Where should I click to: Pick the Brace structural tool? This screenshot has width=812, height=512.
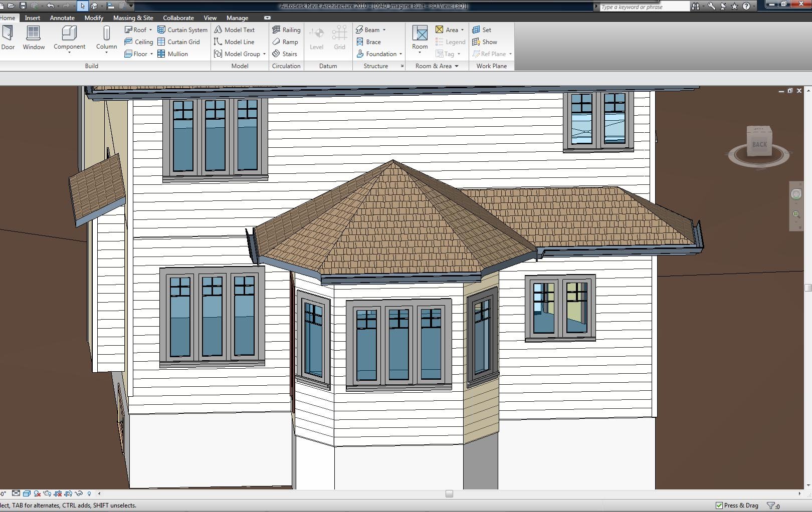[x=368, y=42]
